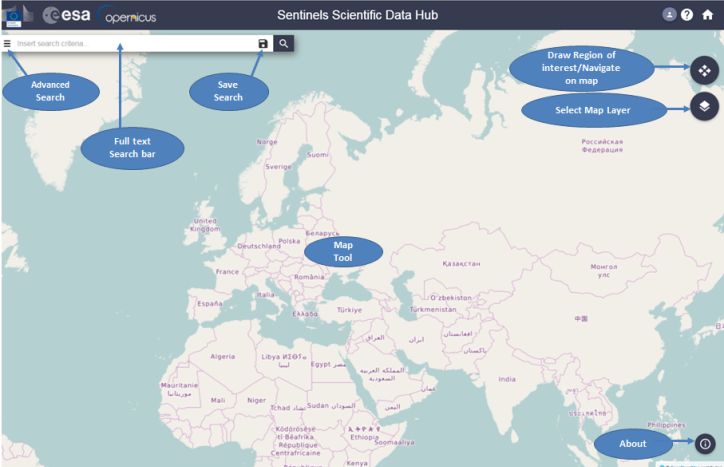Click the Algeria label on the map
This screenshot has height=467, width=724.
[223, 357]
